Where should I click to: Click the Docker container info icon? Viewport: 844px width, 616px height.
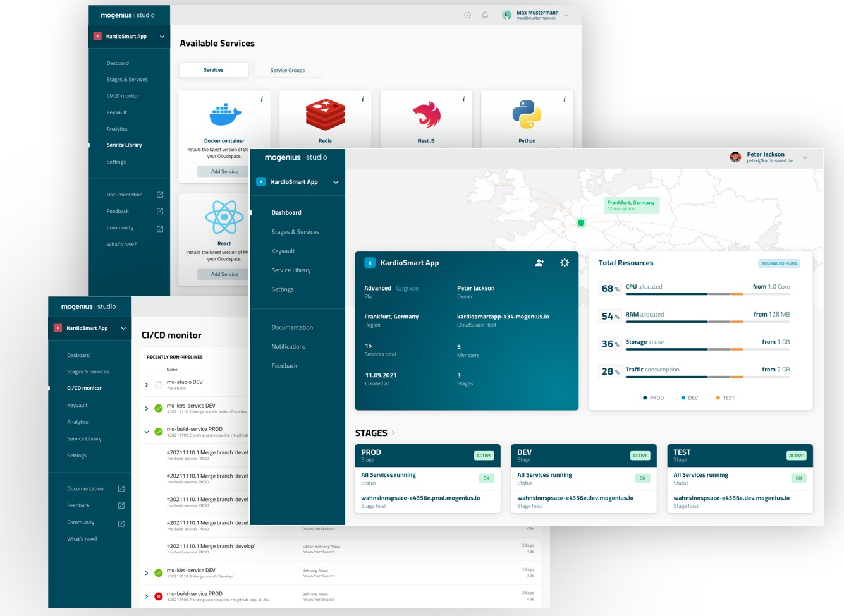[x=262, y=99]
